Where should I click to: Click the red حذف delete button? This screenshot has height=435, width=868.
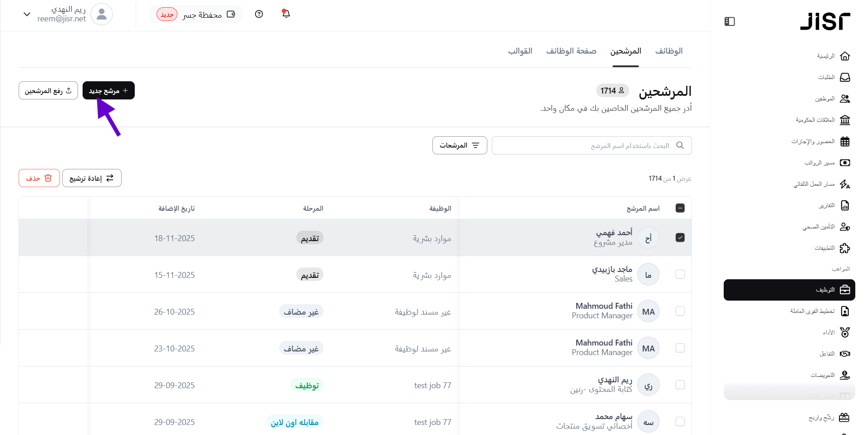[x=39, y=178]
